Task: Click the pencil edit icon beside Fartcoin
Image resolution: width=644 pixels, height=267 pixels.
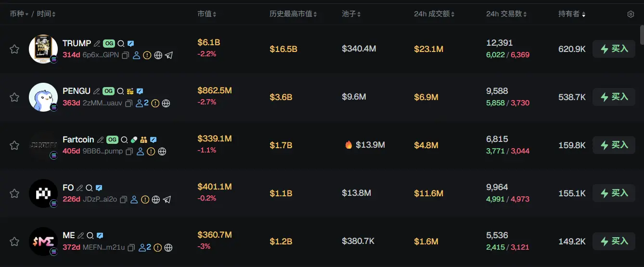Action: [100, 140]
